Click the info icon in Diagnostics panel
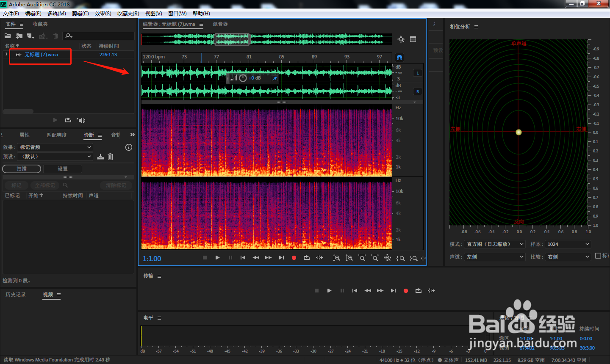Viewport: 610px width, 364px height. (129, 147)
